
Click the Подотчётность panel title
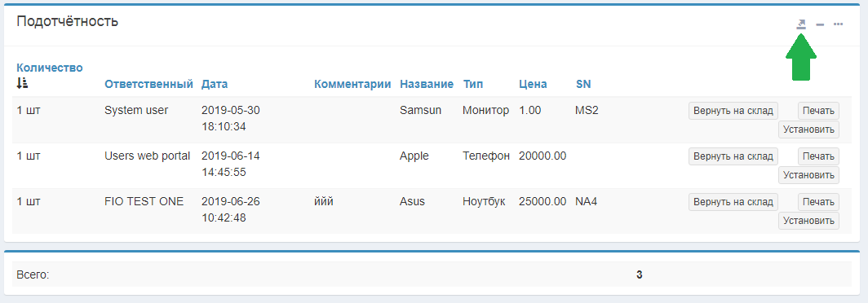(x=67, y=21)
